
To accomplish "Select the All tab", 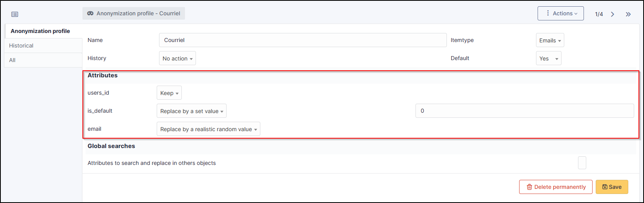I will 13,60.
